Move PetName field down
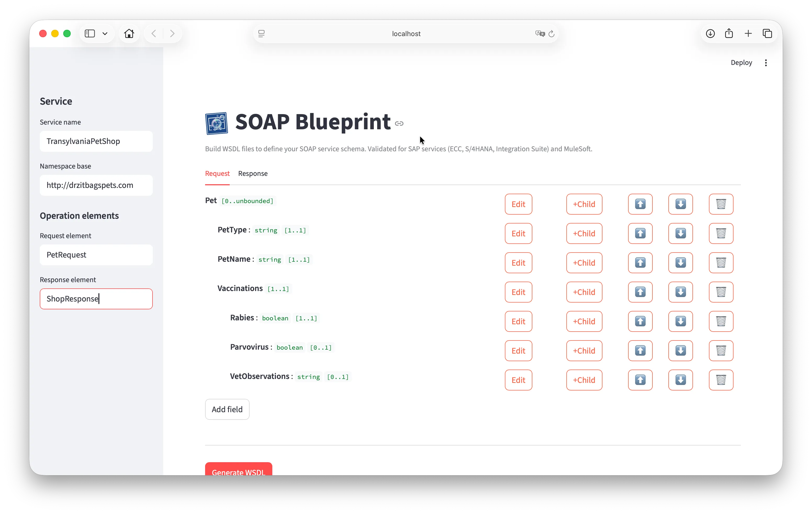Image resolution: width=812 pixels, height=514 pixels. click(680, 263)
